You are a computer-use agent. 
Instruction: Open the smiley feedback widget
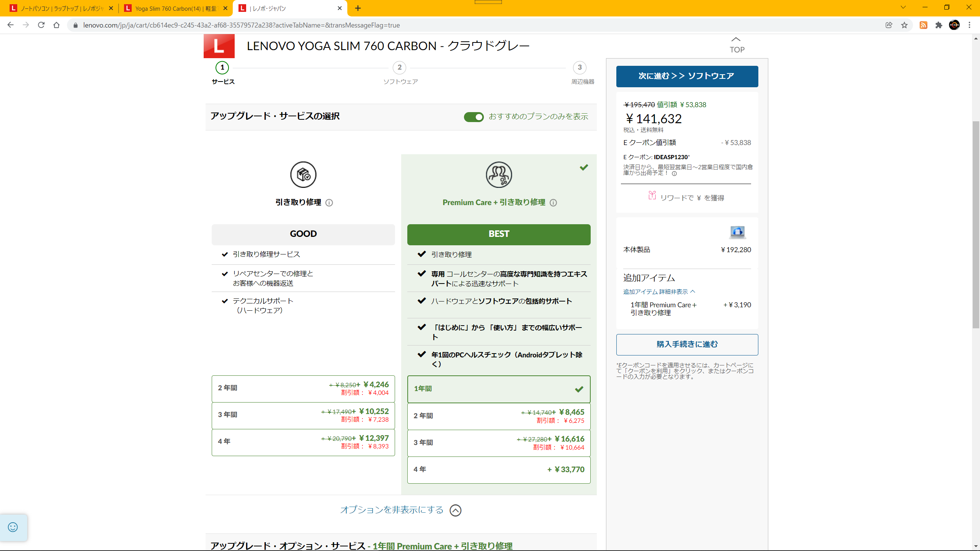point(13,527)
